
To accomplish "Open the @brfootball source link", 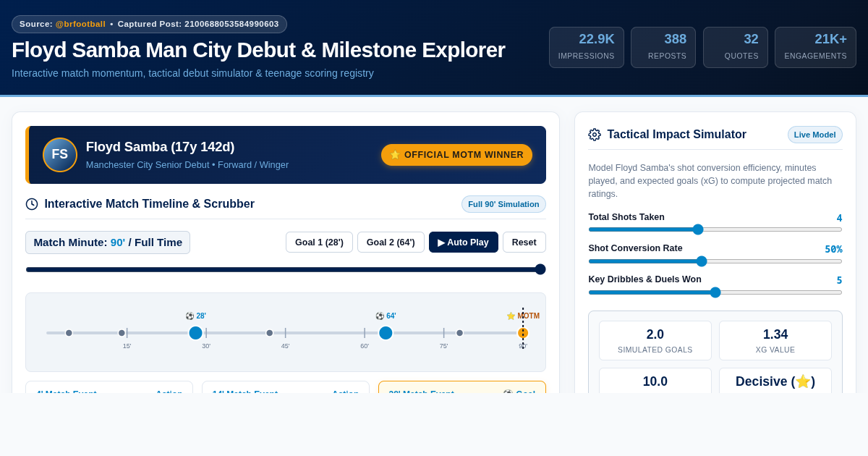I will click(x=80, y=24).
